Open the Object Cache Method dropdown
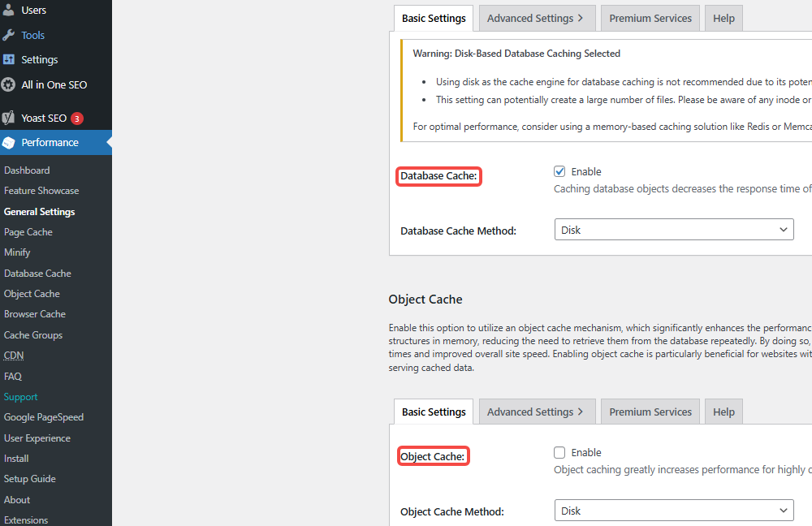Screen dimensions: 812x526 (x=674, y=511)
